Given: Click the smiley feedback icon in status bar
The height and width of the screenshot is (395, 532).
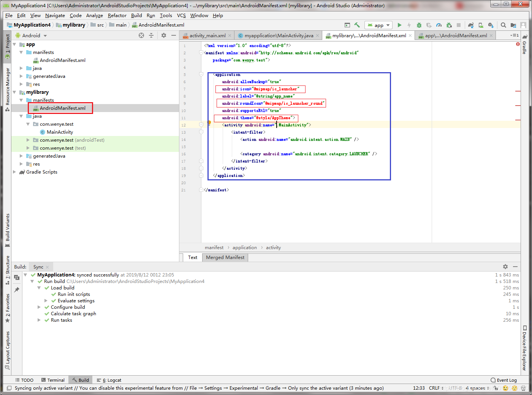Looking at the screenshot, I should coord(505,388).
